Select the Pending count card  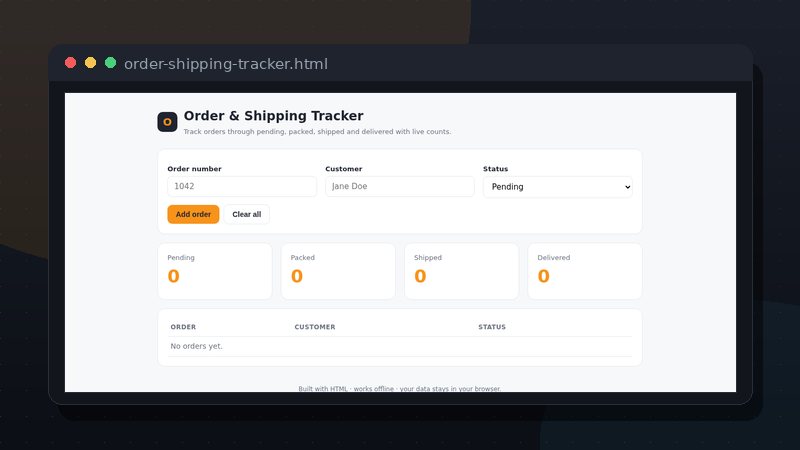point(215,271)
